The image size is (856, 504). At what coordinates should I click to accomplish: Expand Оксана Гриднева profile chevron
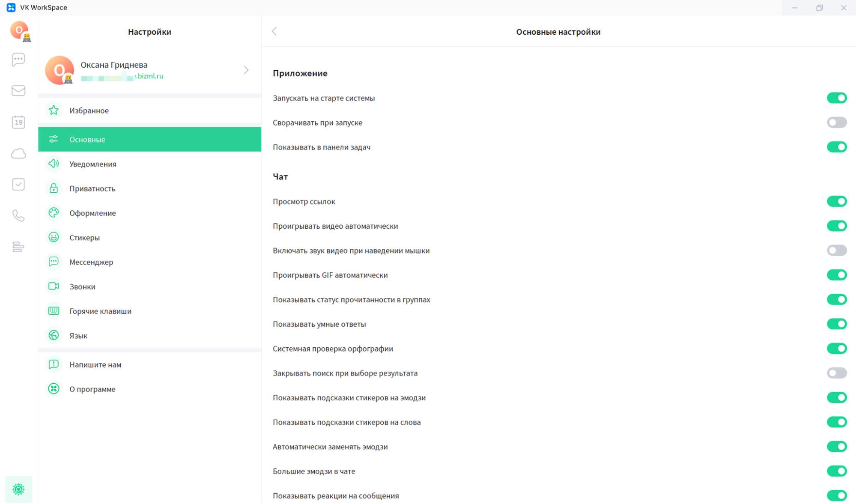pos(246,70)
